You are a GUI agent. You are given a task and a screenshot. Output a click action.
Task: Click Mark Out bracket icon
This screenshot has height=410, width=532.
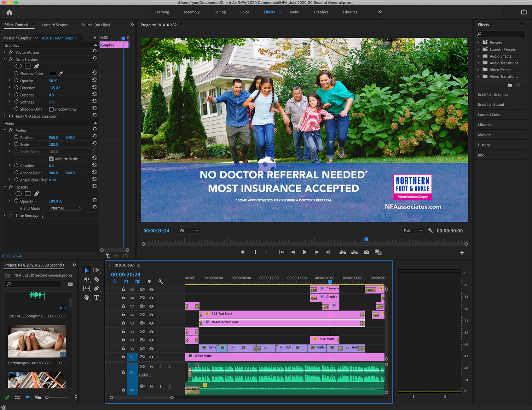click(266, 252)
